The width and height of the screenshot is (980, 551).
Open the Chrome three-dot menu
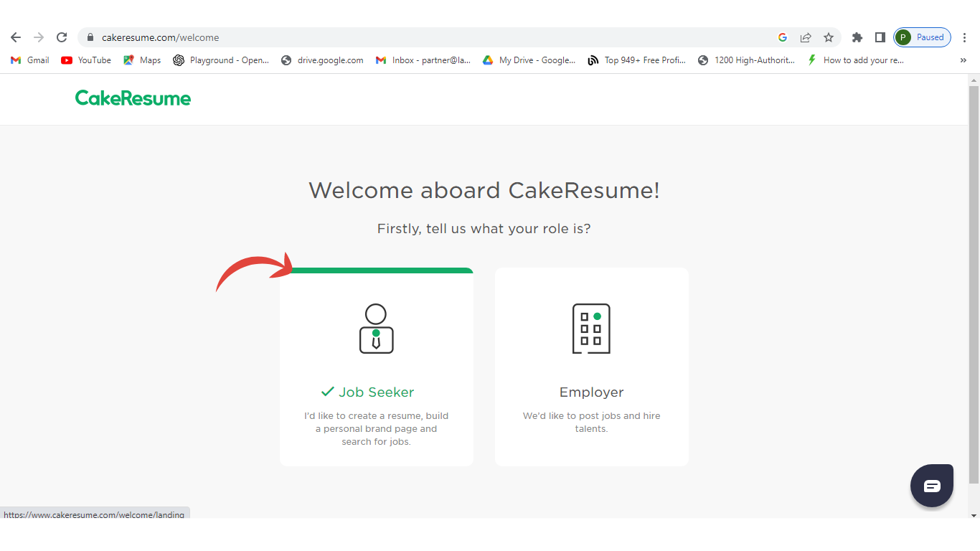(x=965, y=37)
